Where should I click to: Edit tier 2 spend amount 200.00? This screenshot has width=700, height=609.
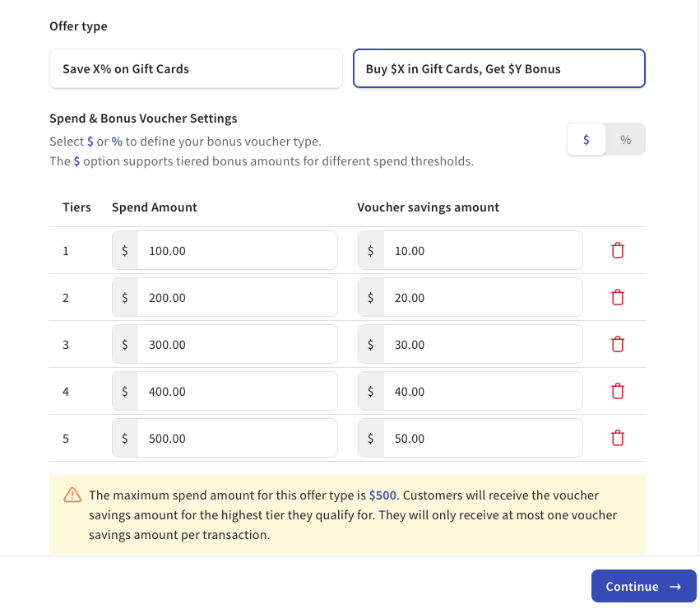237,298
